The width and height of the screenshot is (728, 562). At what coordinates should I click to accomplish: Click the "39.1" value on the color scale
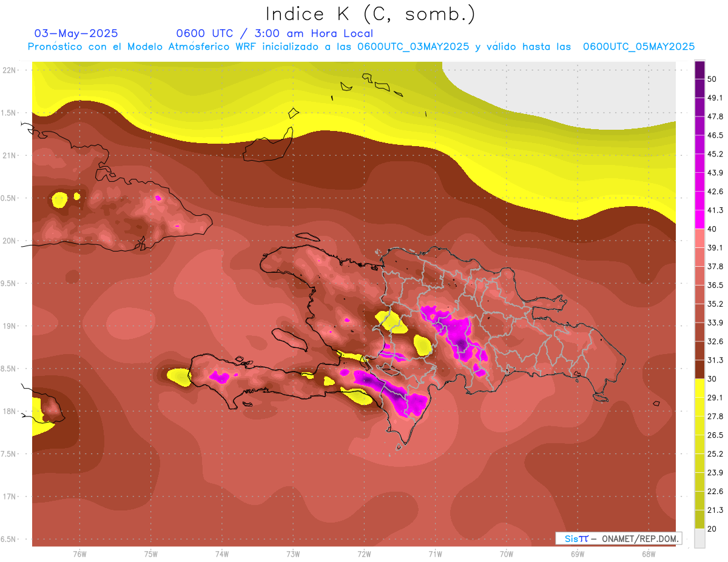pos(716,247)
